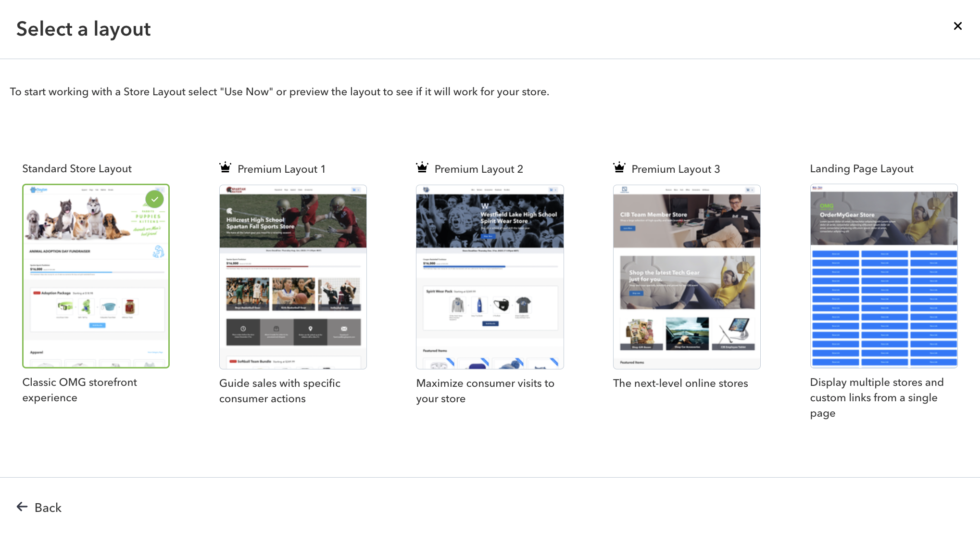Image resolution: width=980 pixels, height=535 pixels.
Task: Click 'The next-level online stores' description
Action: click(680, 383)
